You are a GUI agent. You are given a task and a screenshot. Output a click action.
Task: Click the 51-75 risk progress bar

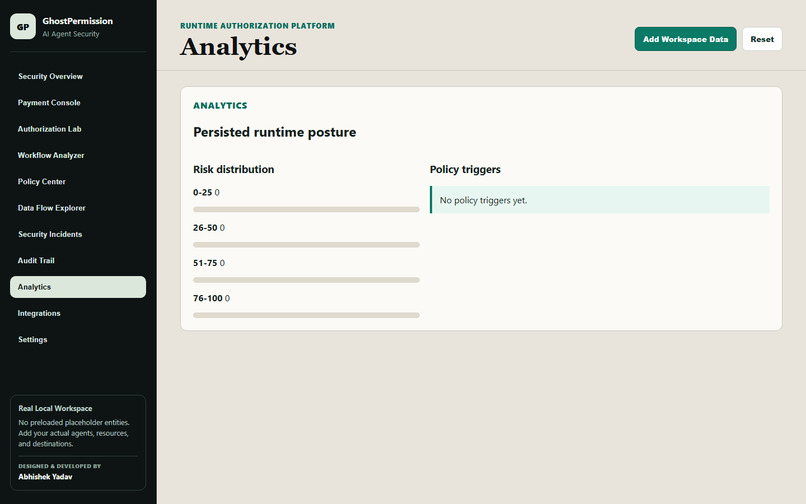[306, 280]
